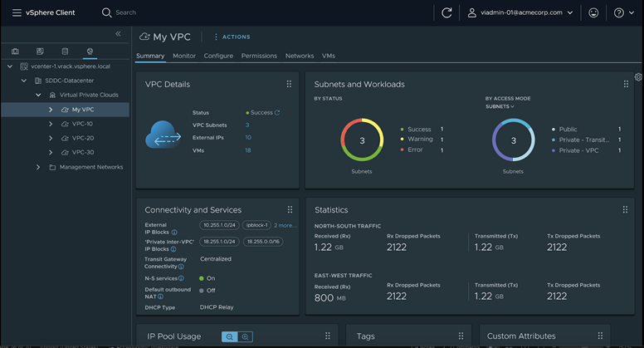This screenshot has width=644, height=348.
Task: Expand the My VPC tree node
Action: pyautogui.click(x=51, y=110)
